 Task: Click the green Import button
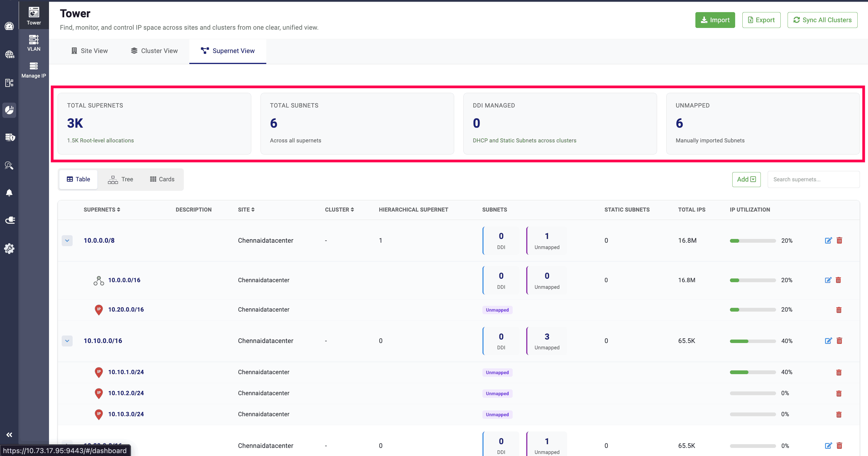coord(715,20)
